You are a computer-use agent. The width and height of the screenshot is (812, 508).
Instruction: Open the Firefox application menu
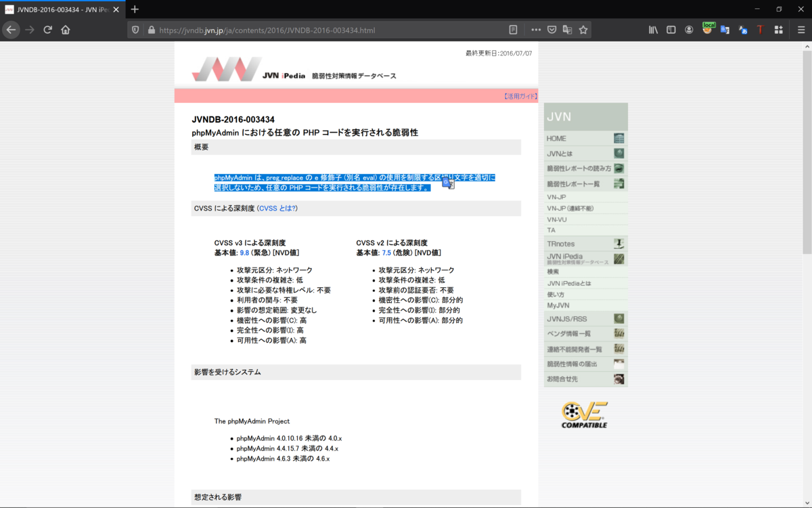[802, 30]
